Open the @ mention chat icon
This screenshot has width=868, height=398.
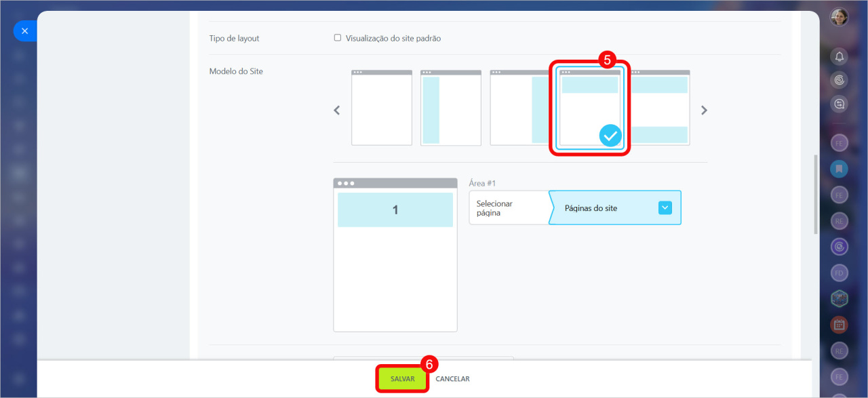840,247
